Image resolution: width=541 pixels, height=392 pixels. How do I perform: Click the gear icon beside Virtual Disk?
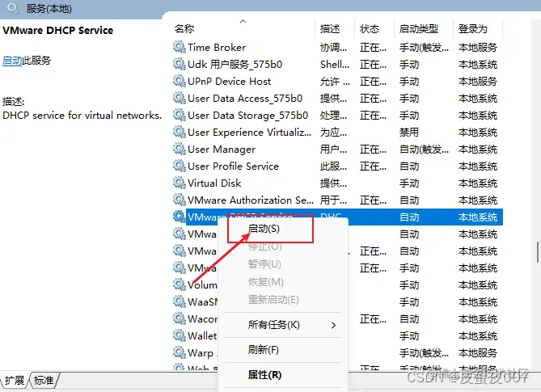(179, 183)
